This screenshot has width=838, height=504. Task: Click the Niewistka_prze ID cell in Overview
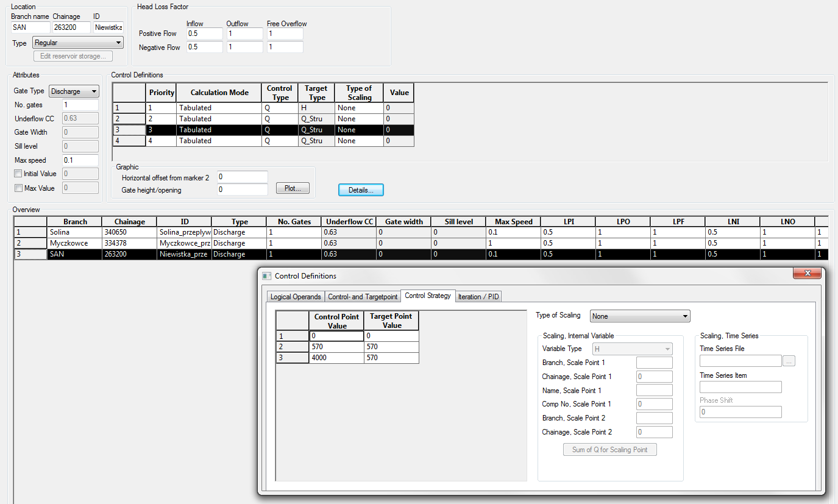184,254
